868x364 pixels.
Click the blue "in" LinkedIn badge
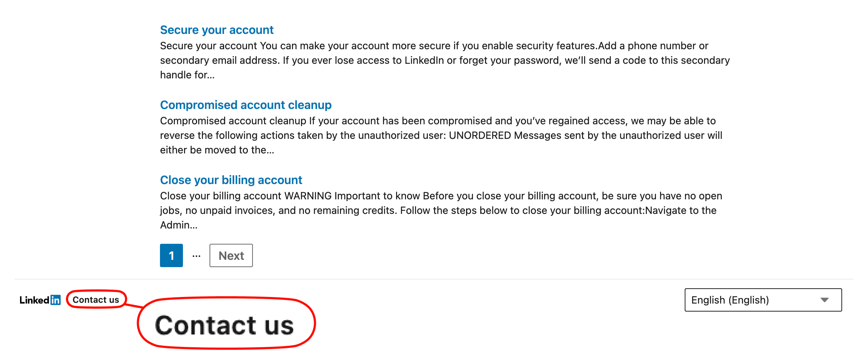point(55,300)
